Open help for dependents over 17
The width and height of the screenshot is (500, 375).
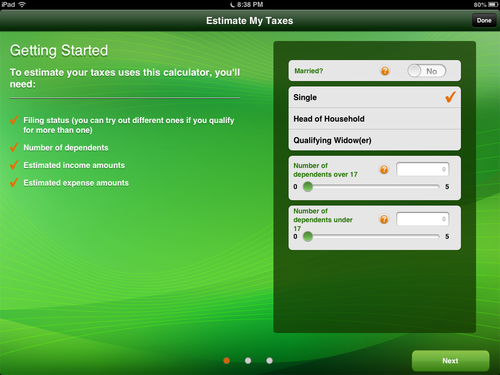[384, 169]
